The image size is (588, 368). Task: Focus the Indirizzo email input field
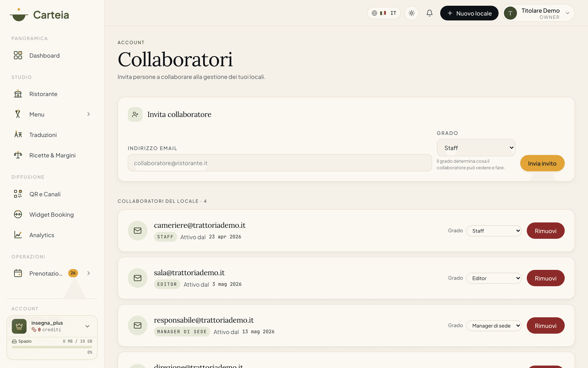point(280,163)
